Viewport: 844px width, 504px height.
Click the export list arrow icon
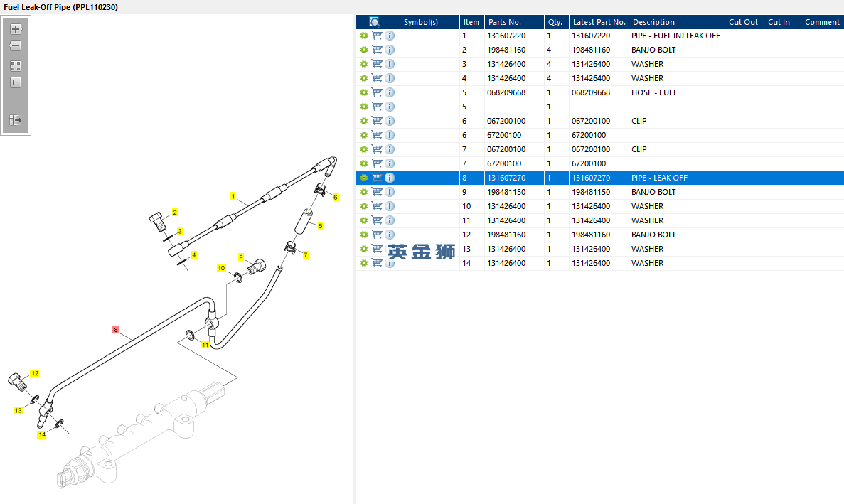click(16, 120)
